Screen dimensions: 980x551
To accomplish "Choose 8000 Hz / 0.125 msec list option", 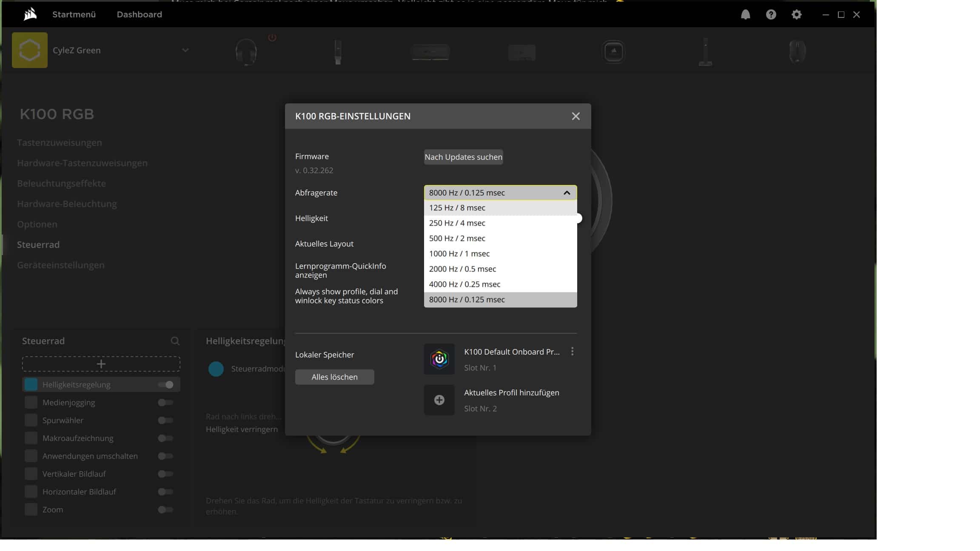I will click(500, 300).
